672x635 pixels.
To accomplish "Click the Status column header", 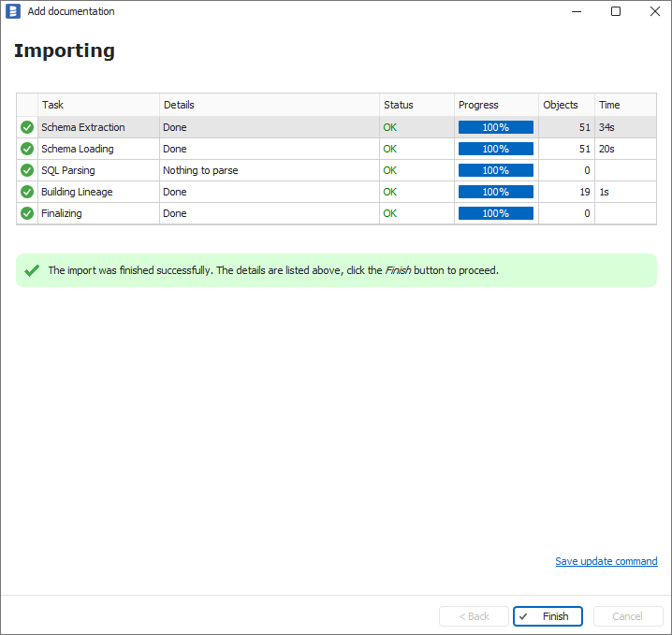I will coord(416,105).
